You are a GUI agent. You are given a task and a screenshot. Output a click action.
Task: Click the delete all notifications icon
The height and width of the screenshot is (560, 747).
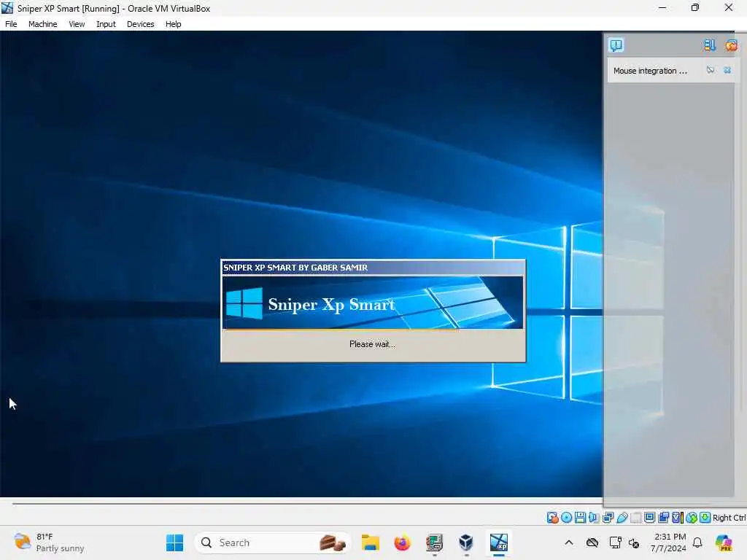tap(731, 45)
